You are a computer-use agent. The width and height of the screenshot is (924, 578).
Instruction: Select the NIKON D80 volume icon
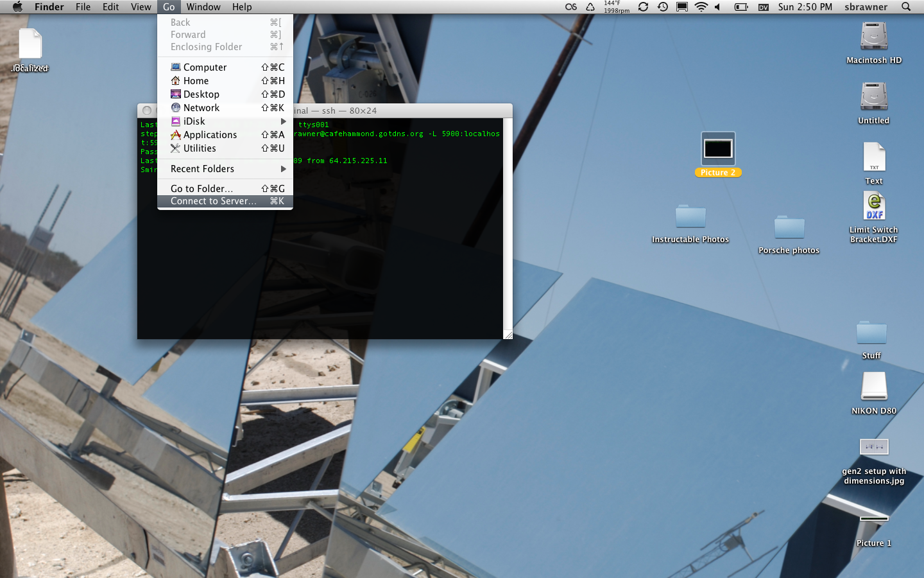click(x=874, y=386)
